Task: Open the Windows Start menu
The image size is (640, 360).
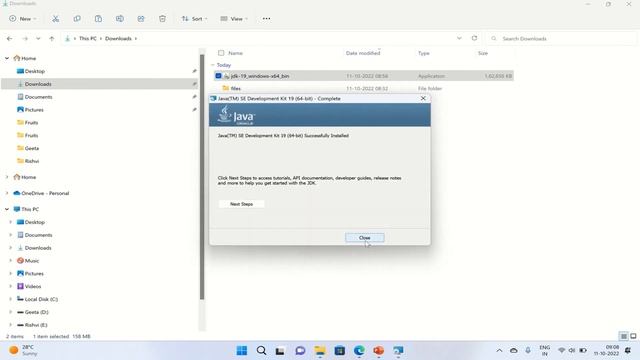Action: [x=242, y=351]
